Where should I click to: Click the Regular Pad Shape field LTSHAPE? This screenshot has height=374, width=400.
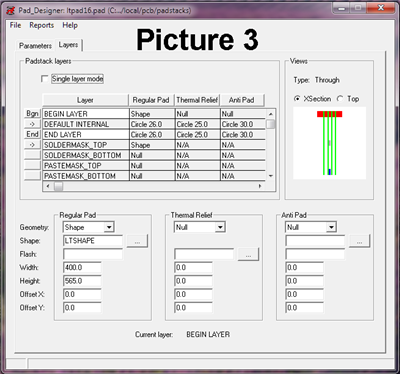93,241
